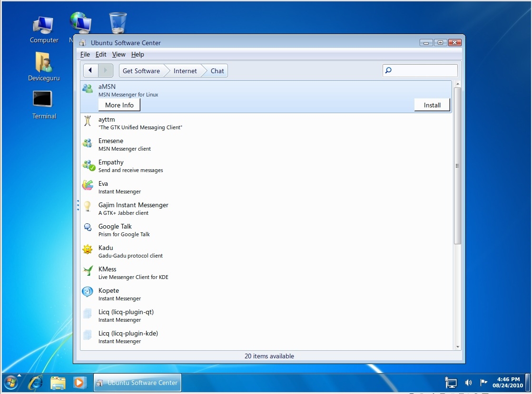The image size is (532, 394).
Task: Select the KMess list entry
Action: tap(266, 273)
